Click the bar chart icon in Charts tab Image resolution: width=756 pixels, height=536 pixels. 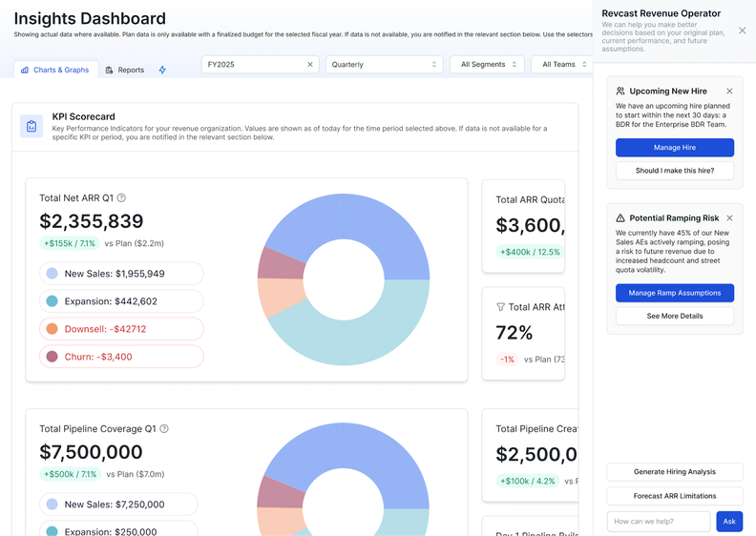25,70
